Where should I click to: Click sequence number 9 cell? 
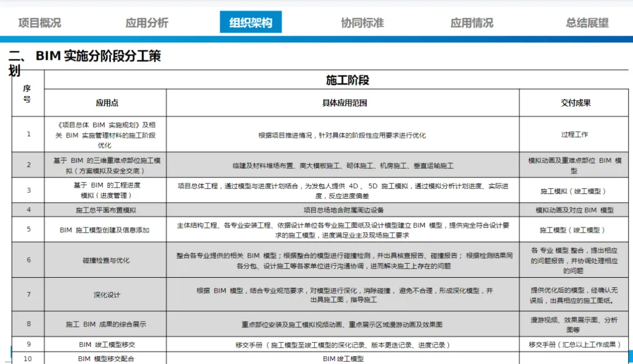[28, 344]
